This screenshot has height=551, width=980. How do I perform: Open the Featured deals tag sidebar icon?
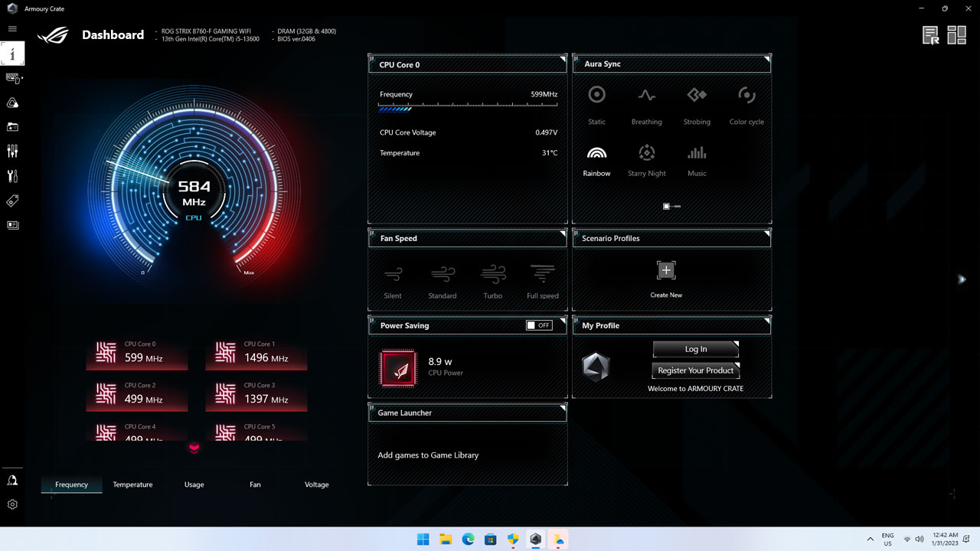12,201
